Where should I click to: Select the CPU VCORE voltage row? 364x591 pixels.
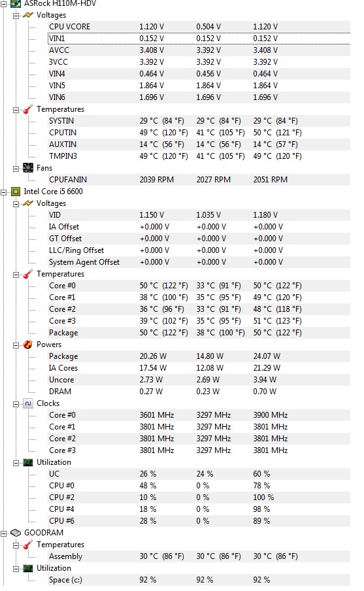(199, 27)
